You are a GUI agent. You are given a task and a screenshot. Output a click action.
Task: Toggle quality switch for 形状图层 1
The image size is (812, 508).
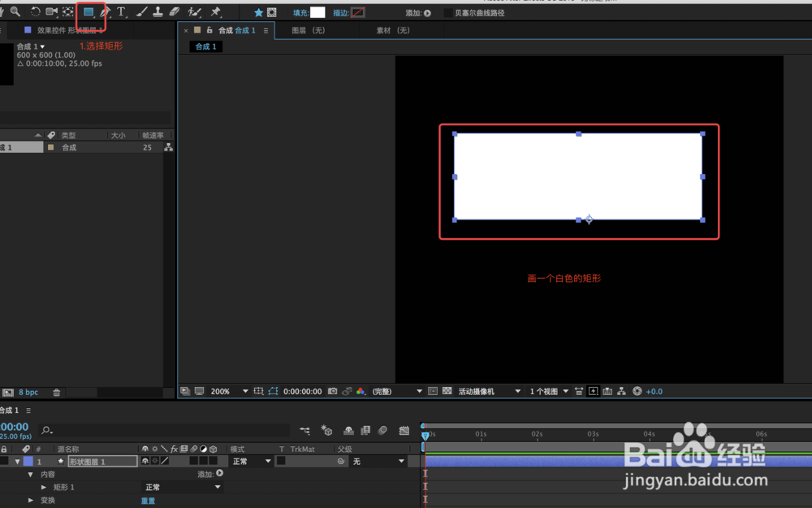pyautogui.click(x=165, y=461)
